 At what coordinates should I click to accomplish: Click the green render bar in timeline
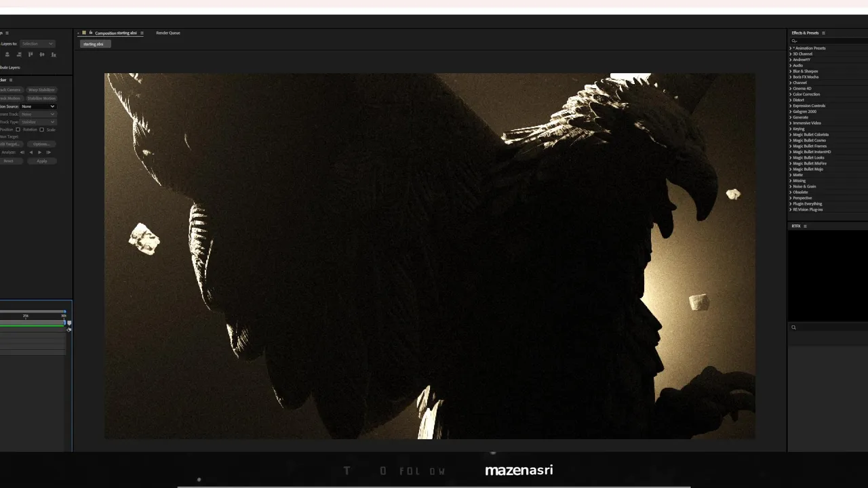33,327
